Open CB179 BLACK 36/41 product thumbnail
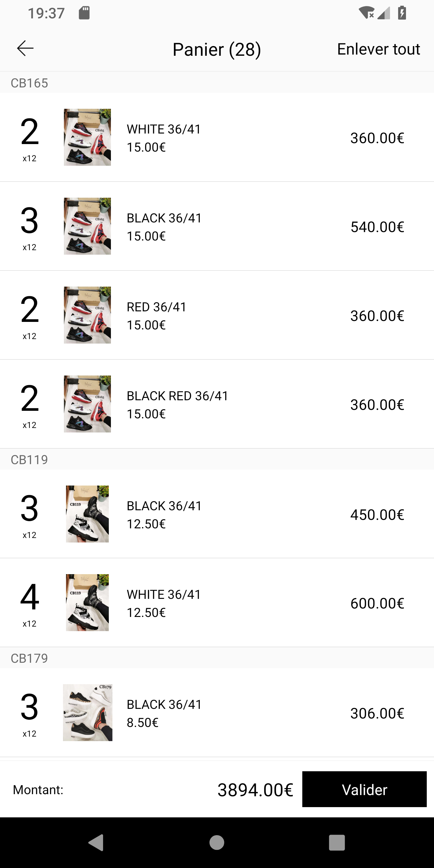This screenshot has width=434, height=868. click(x=88, y=713)
